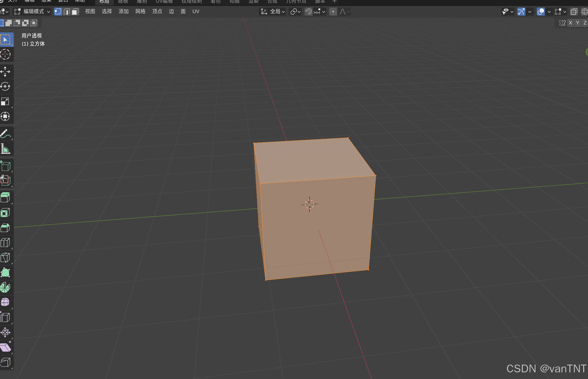Image resolution: width=588 pixels, height=379 pixels.
Task: Expand the viewport overlays dropdown arrow
Action: coord(549,12)
